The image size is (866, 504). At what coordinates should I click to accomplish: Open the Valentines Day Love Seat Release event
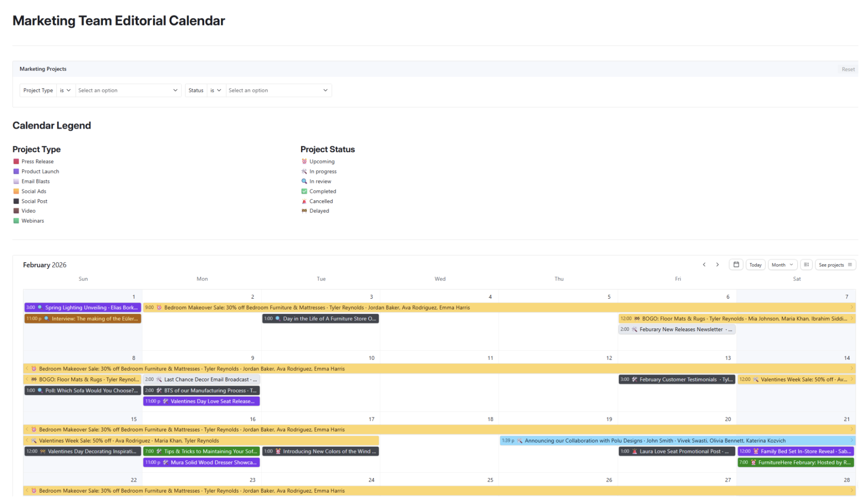[202, 401]
